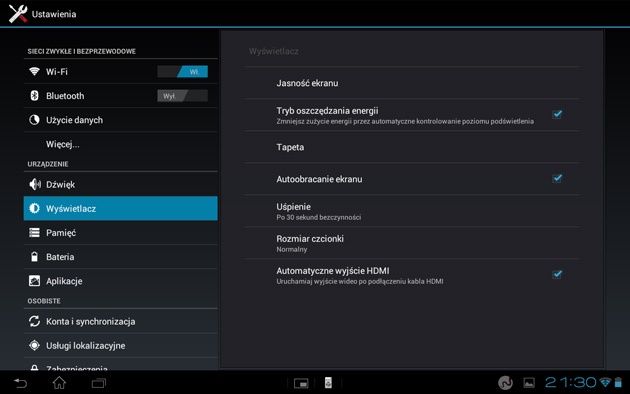This screenshot has height=394, width=630.
Task: Tap the Back navigation arrow
Action: coord(20,383)
